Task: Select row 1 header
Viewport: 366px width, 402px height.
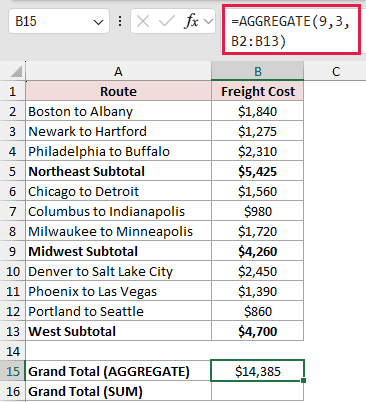Action: (x=13, y=91)
